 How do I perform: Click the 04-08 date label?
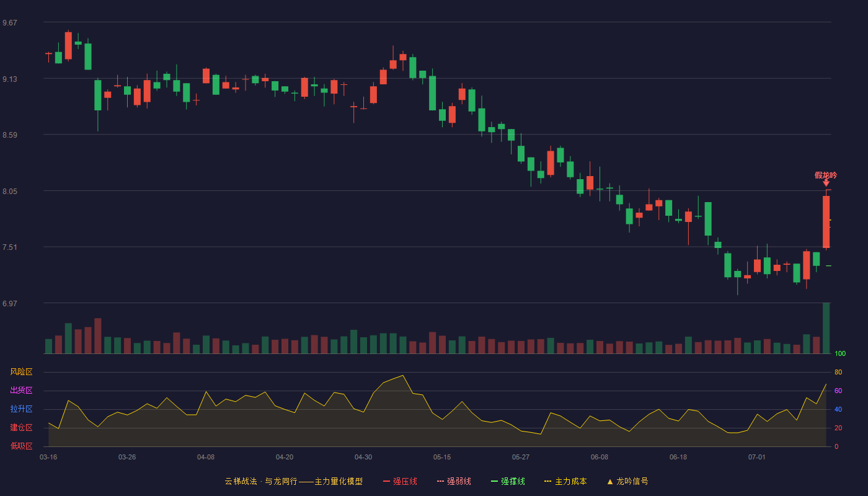point(206,457)
